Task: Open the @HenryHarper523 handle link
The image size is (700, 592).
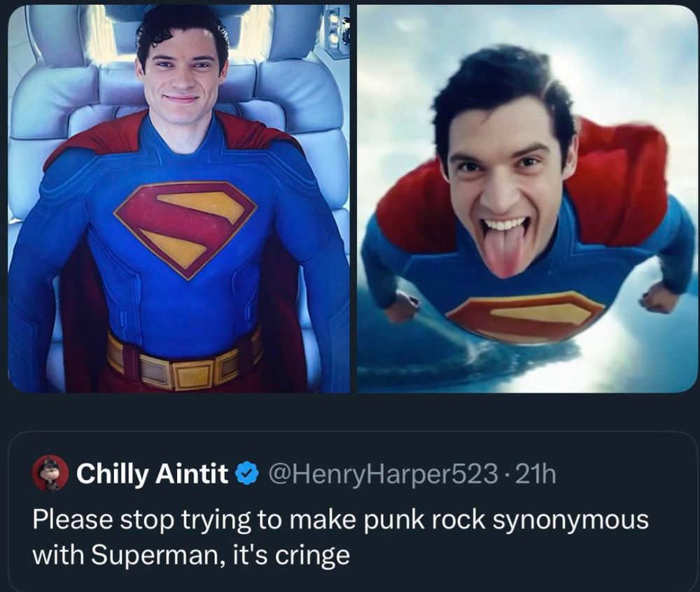Action: 380,474
